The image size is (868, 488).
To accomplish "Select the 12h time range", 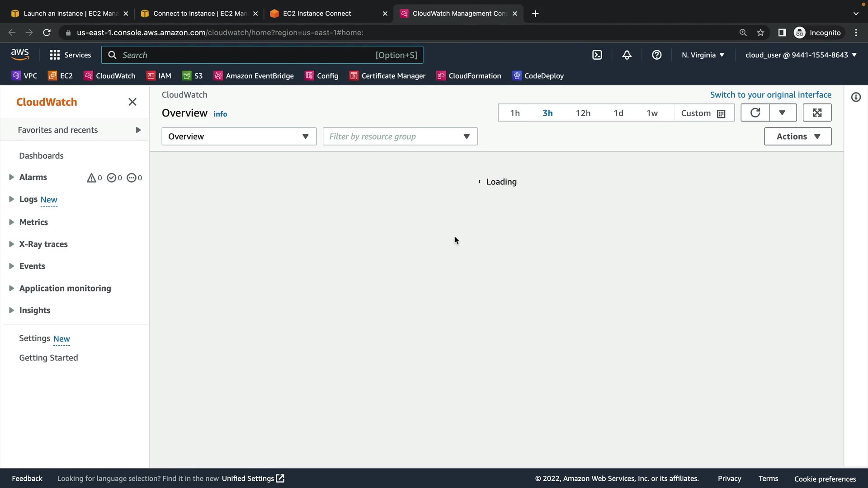I will point(583,113).
